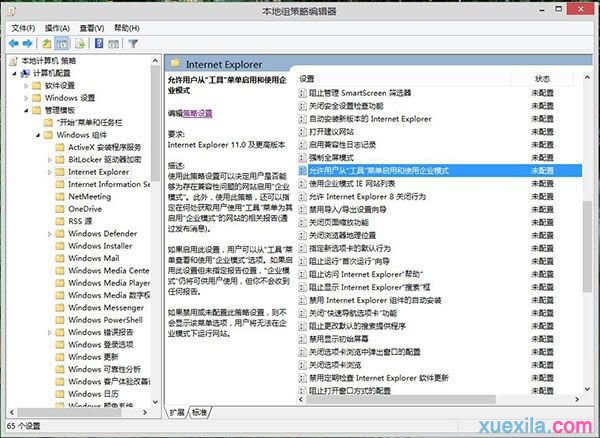Viewport: 600px width, 438px height.
Task: Toggle the show/hide console tree icon
Action: point(62,44)
